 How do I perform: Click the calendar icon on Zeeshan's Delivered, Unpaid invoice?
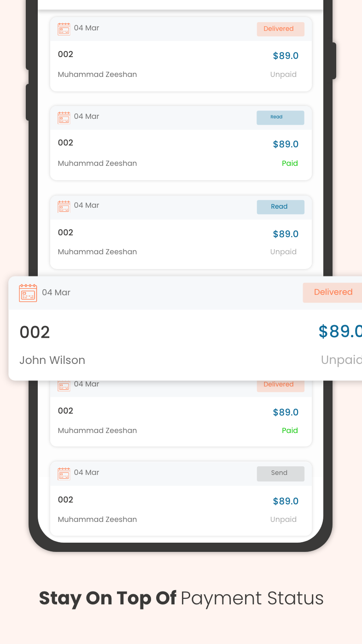point(64,29)
